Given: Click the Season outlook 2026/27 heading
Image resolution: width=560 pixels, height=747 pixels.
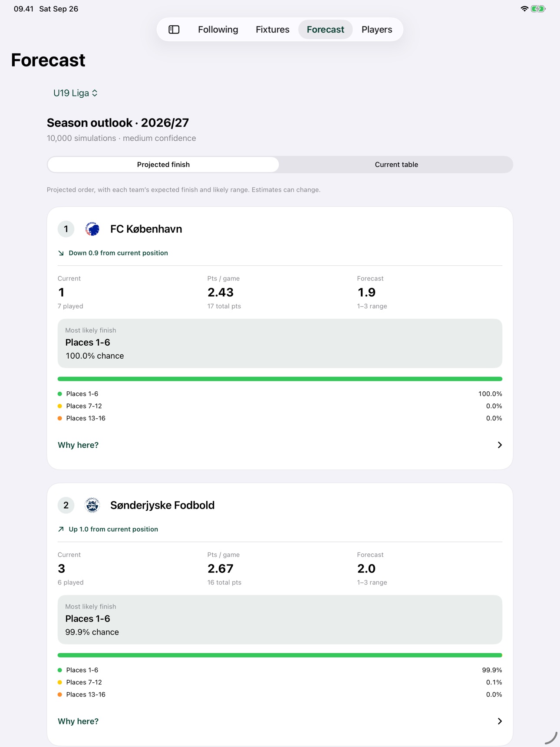Looking at the screenshot, I should (118, 123).
